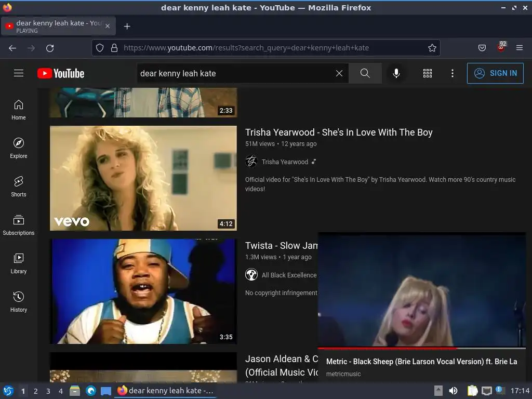Open the taskbar start menu icon
This screenshot has height=399, width=532.
pos(8,391)
